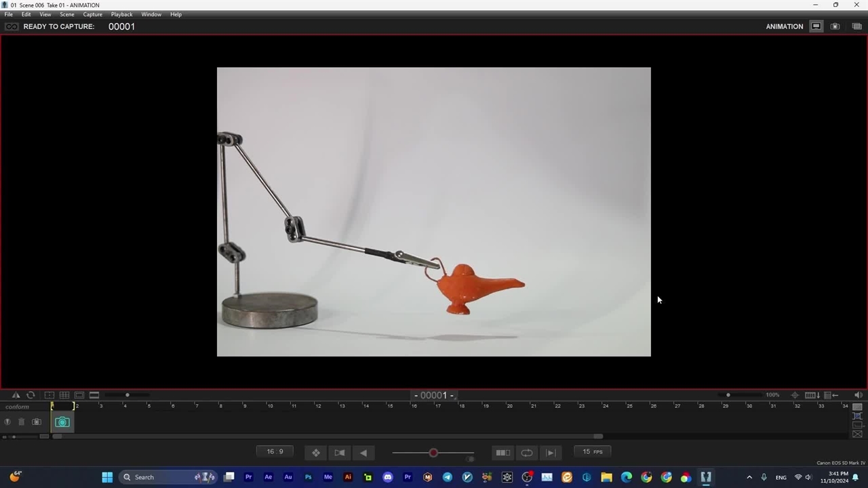Screen dimensions: 868x488
Task: Open the 15 FPS frame rate selector
Action: click(592, 452)
